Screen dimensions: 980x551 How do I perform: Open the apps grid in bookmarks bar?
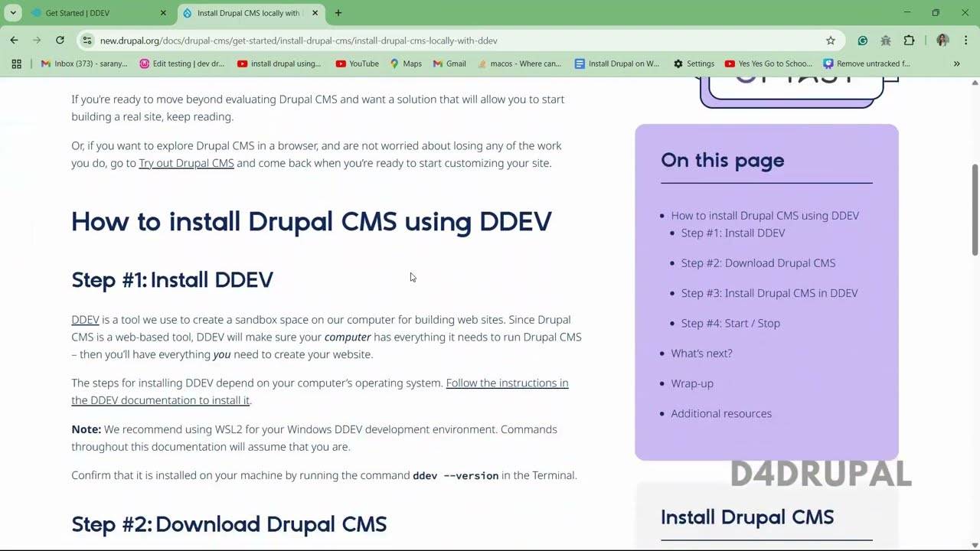click(x=16, y=64)
